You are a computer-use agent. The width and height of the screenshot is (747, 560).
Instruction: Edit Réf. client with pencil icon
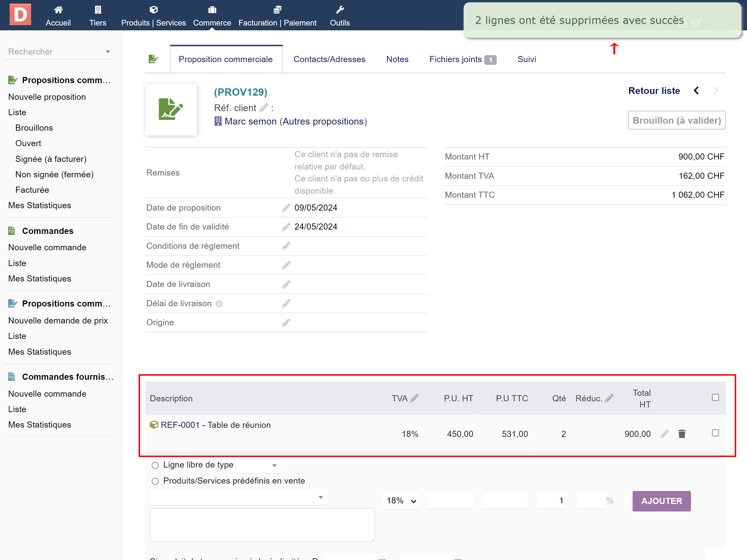click(263, 108)
